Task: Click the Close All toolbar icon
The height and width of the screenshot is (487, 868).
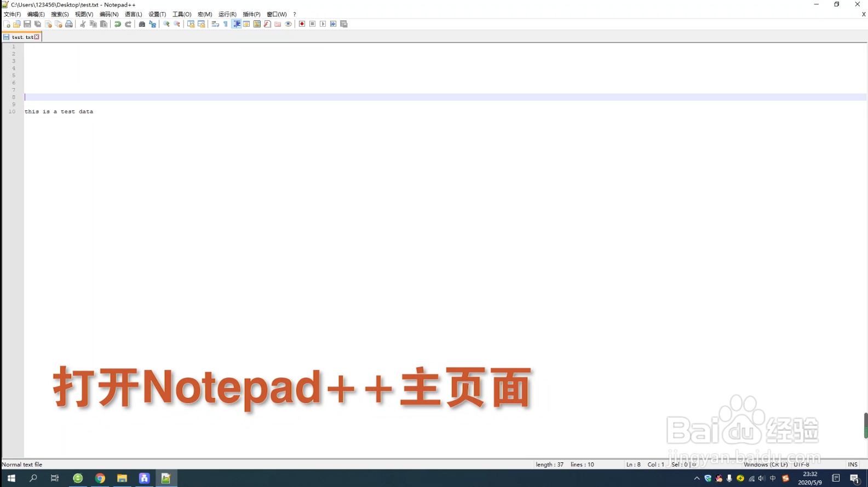Action: pos(59,24)
